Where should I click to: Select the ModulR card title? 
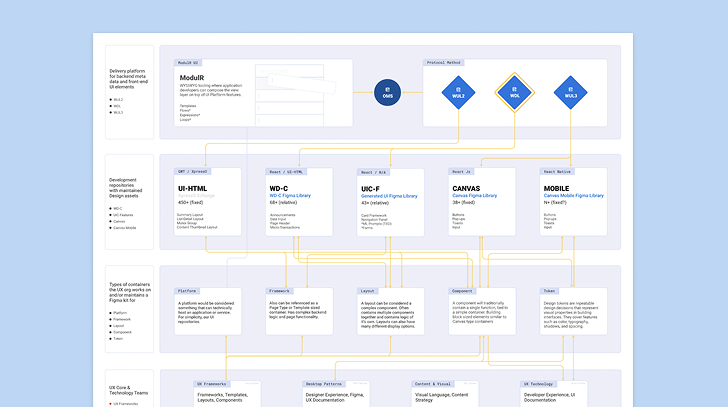click(x=192, y=77)
